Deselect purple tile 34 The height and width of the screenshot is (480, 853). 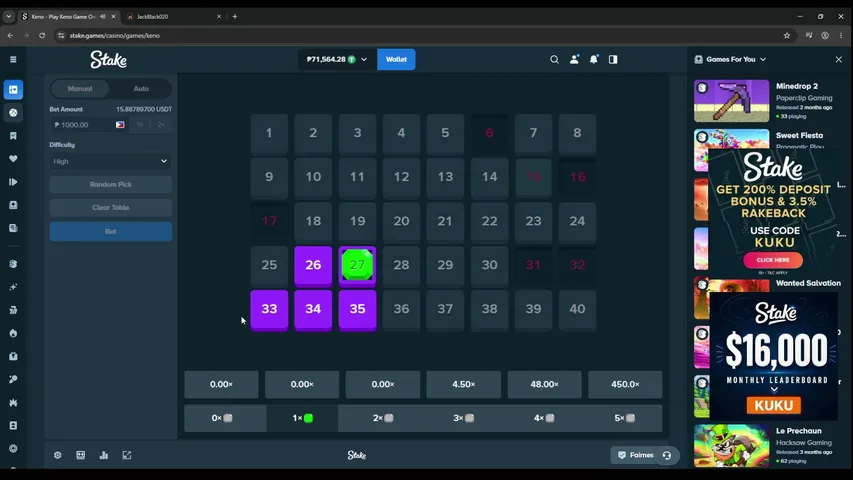[x=313, y=310]
